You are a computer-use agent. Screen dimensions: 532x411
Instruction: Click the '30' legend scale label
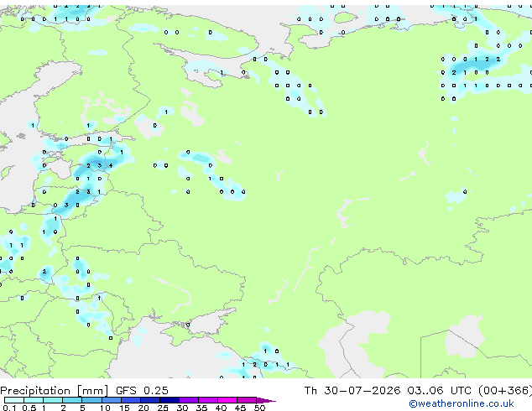pyautogui.click(x=182, y=408)
